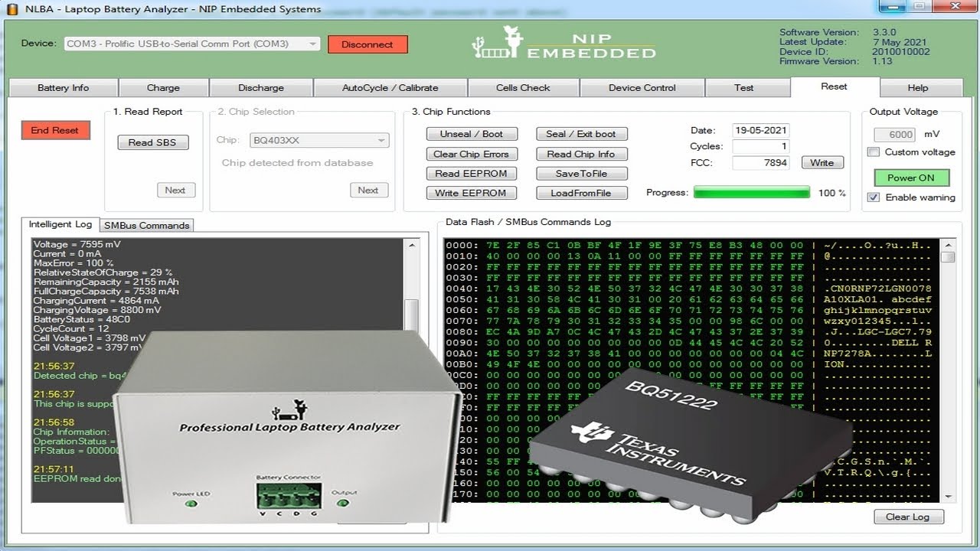
Task: Select the Intelligent Log tab
Action: coord(60,224)
